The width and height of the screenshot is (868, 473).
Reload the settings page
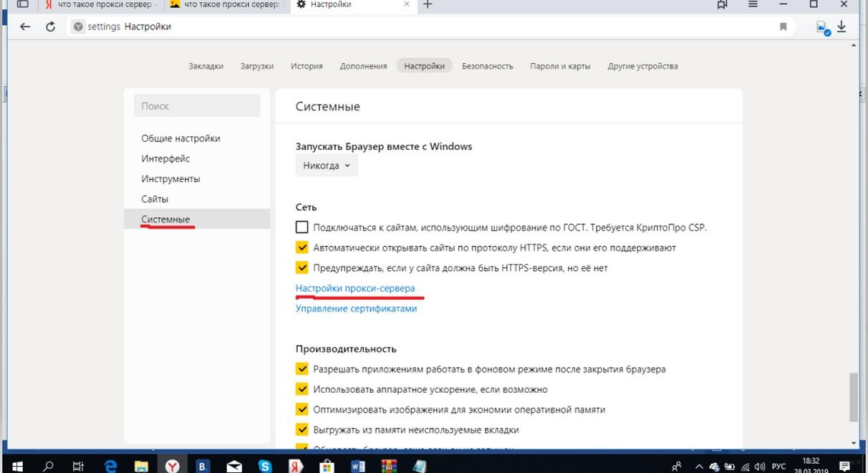point(50,27)
